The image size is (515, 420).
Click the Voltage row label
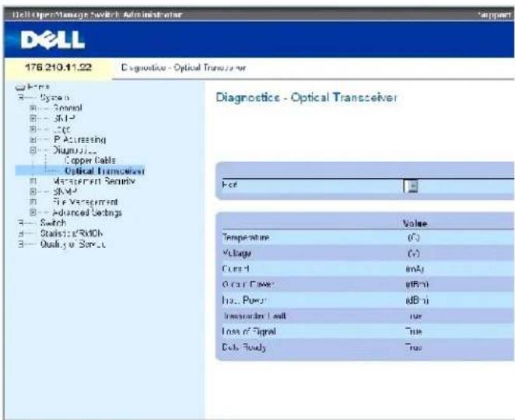click(x=236, y=254)
